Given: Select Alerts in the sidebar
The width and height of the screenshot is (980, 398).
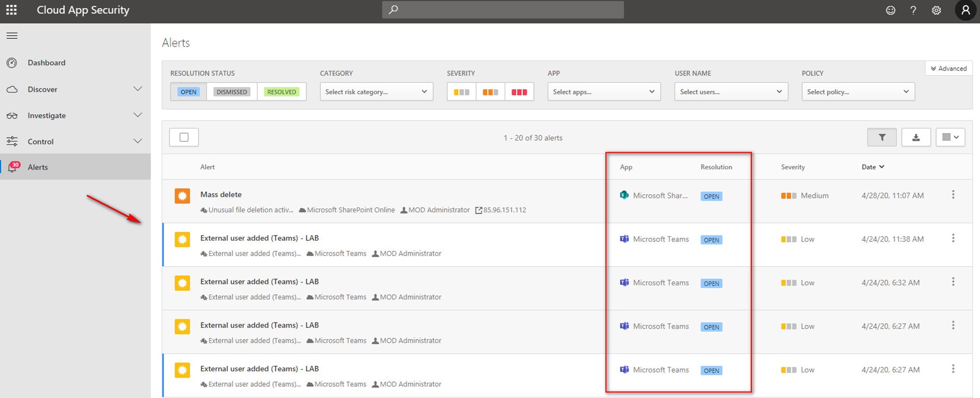Looking at the screenshot, I should point(76,167).
